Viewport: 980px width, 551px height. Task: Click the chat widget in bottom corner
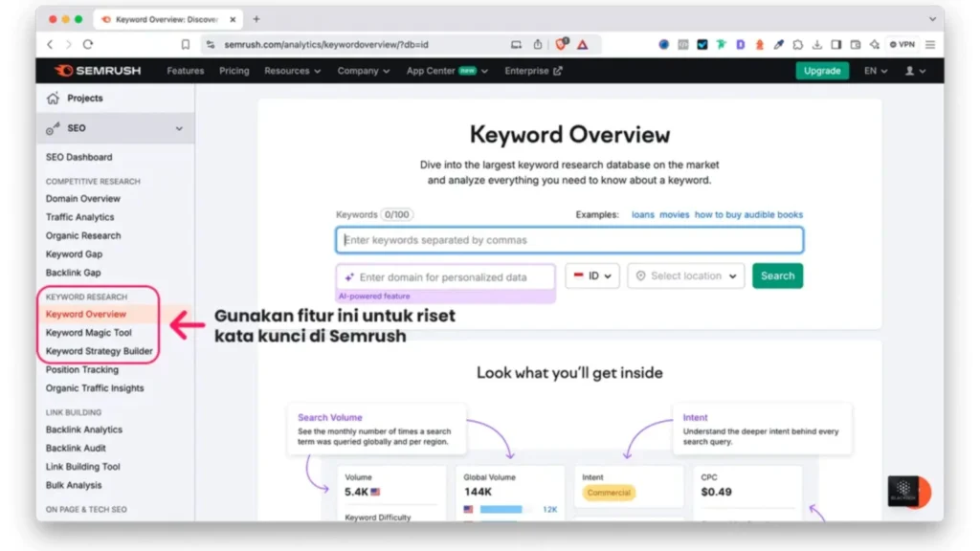(x=909, y=491)
